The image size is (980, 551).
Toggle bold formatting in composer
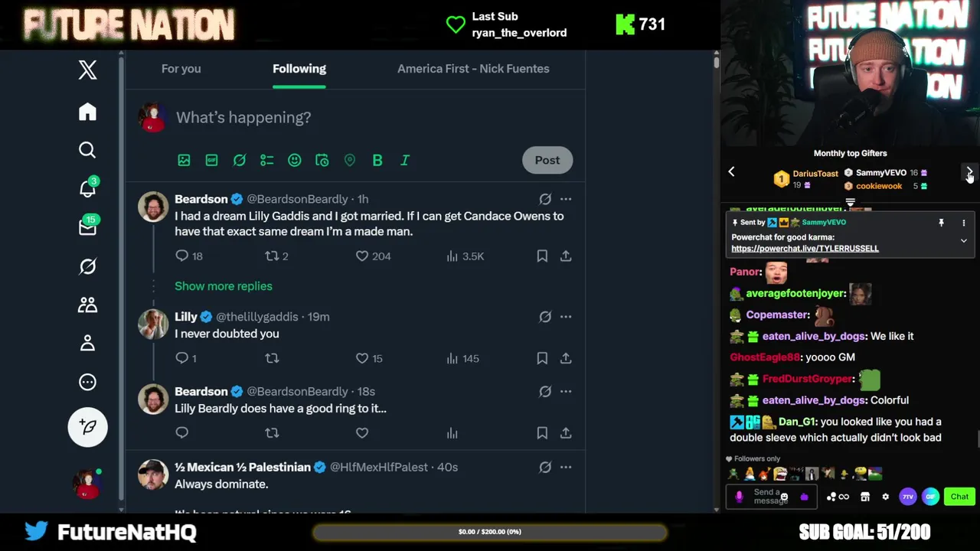(377, 160)
